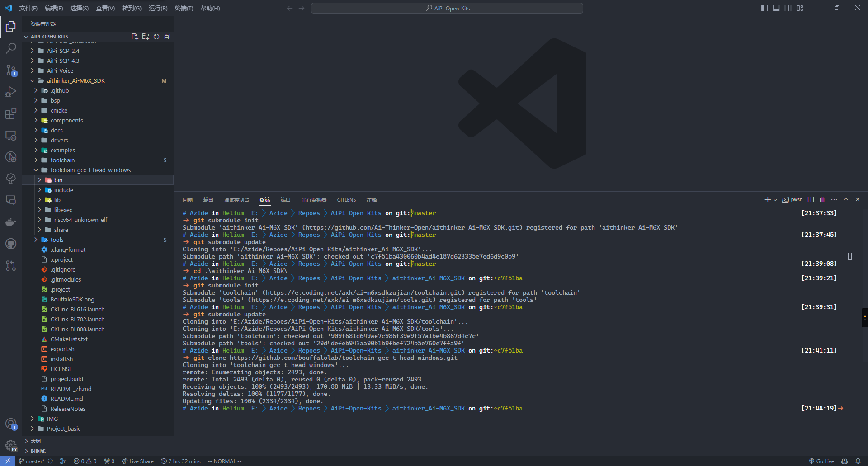Select the pwsh terminal label
Screen dimensions: 868x466
pyautogui.click(x=793, y=200)
